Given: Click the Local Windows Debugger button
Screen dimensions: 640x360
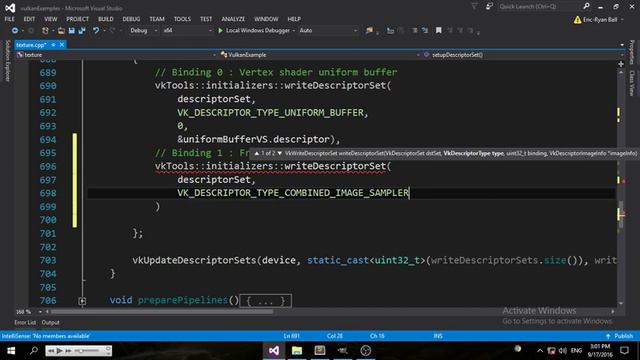Looking at the screenshot, I should [x=257, y=31].
